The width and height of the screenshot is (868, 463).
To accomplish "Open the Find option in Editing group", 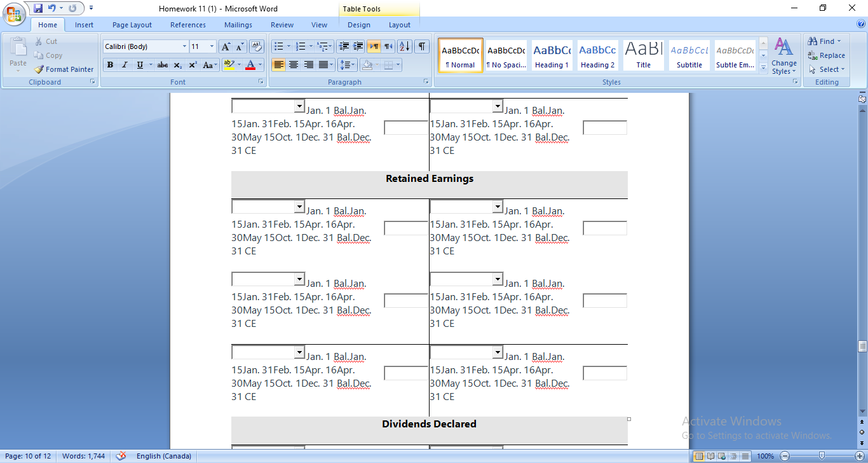I will (x=825, y=41).
